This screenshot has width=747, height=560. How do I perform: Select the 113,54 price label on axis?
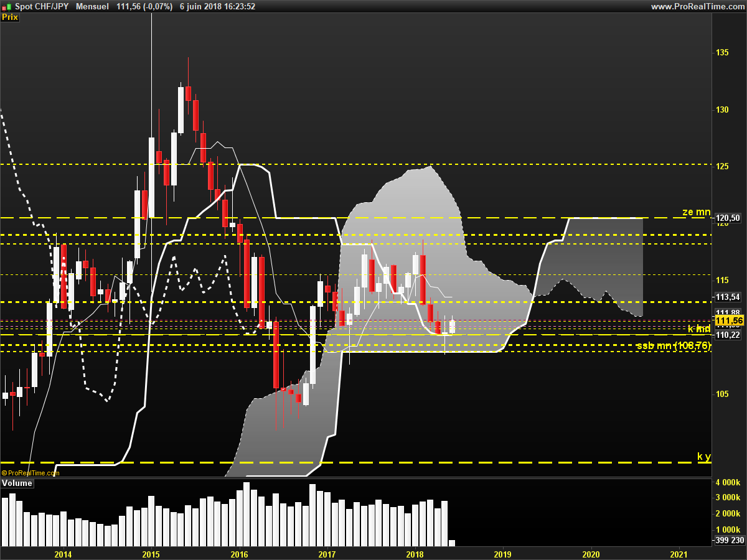coord(728,297)
